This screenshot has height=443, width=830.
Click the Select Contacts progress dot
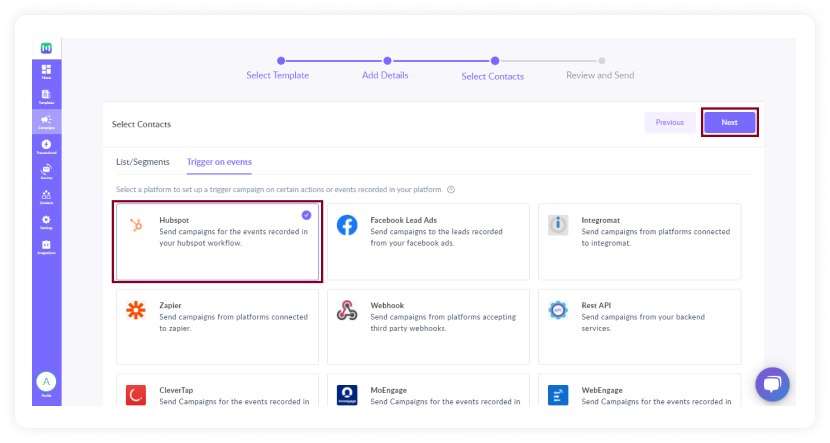495,61
